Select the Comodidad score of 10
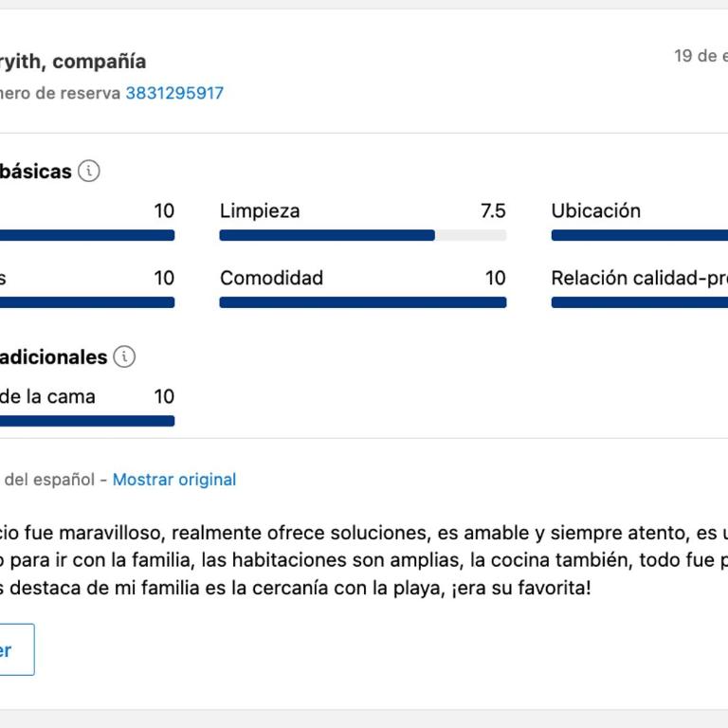Image resolution: width=728 pixels, height=728 pixels. pyautogui.click(x=495, y=278)
